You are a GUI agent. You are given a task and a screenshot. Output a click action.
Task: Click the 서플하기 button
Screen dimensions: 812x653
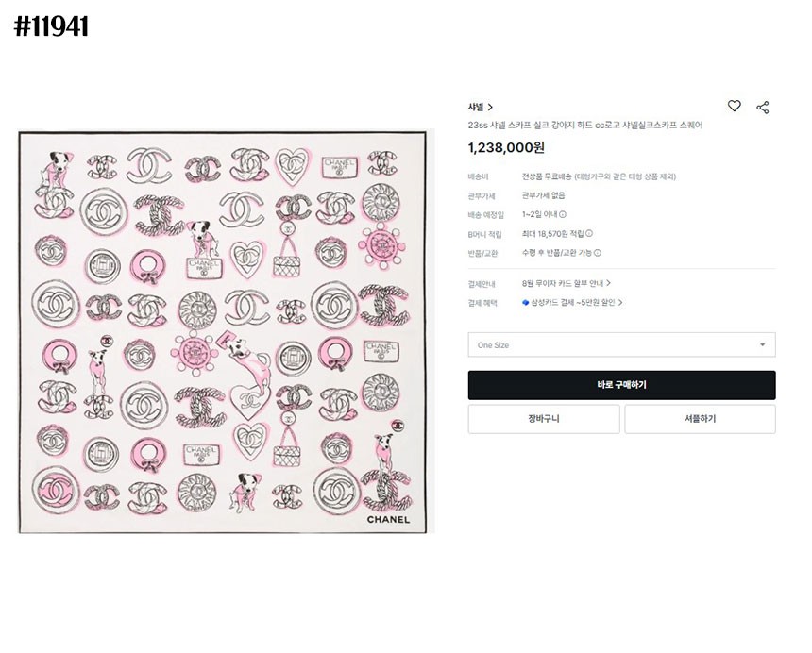tap(700, 419)
